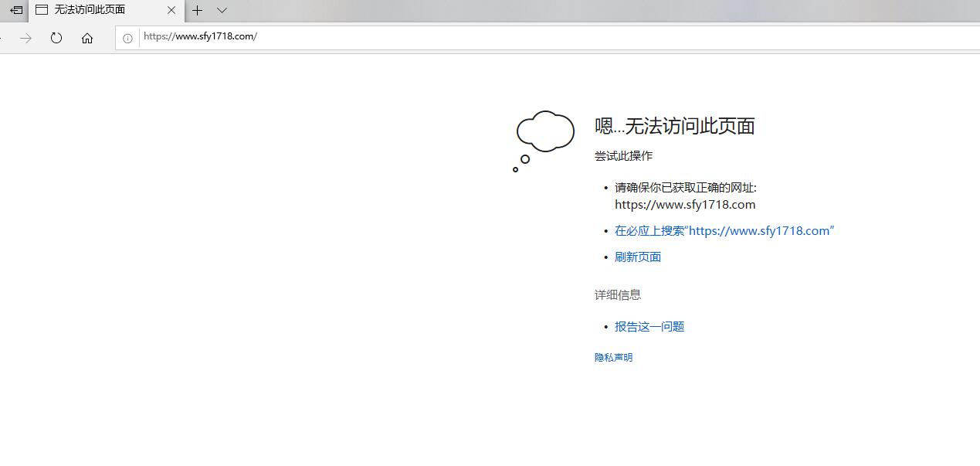Show site information via info icon
980x466 pixels.
click(x=127, y=38)
